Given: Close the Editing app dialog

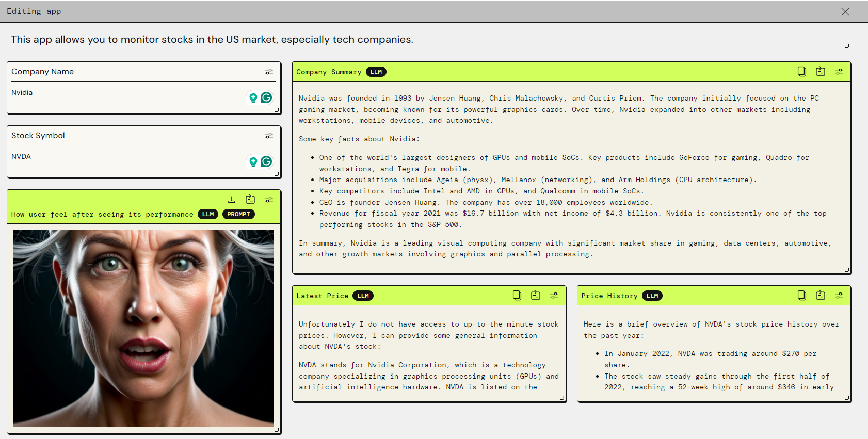Looking at the screenshot, I should tap(845, 11).
